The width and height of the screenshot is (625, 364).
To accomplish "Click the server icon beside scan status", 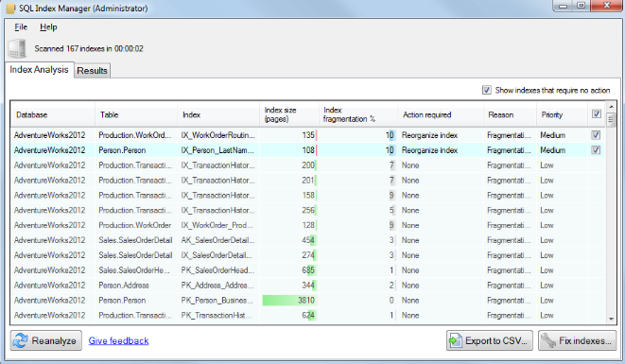I will [x=17, y=48].
